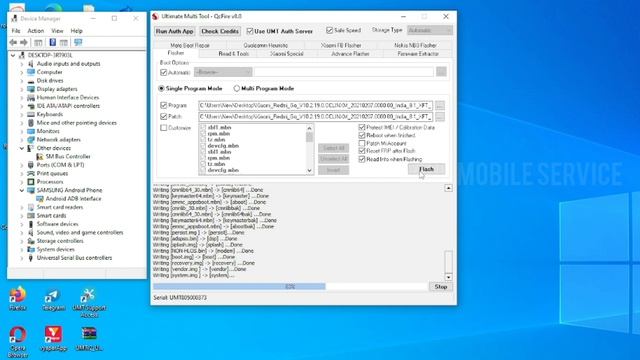Toggle Protect IMEI / Calibration Data checkbox
640x360 pixels.
click(362, 127)
